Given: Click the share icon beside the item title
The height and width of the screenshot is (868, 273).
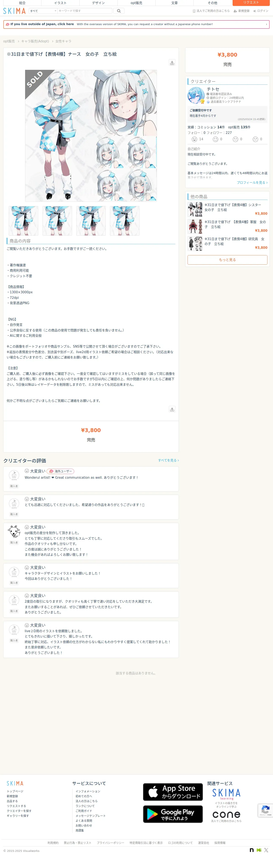Looking at the screenshot, I should (x=172, y=63).
